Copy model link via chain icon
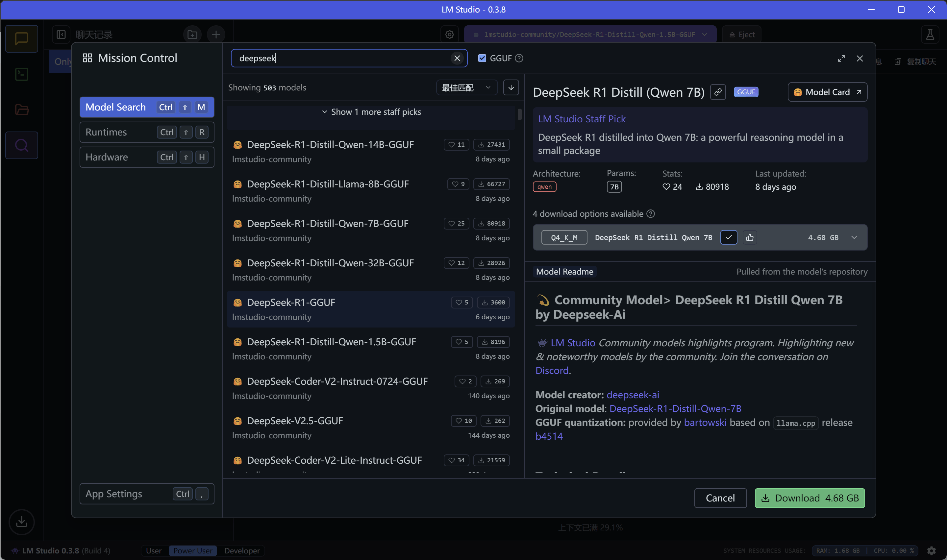 (x=717, y=92)
